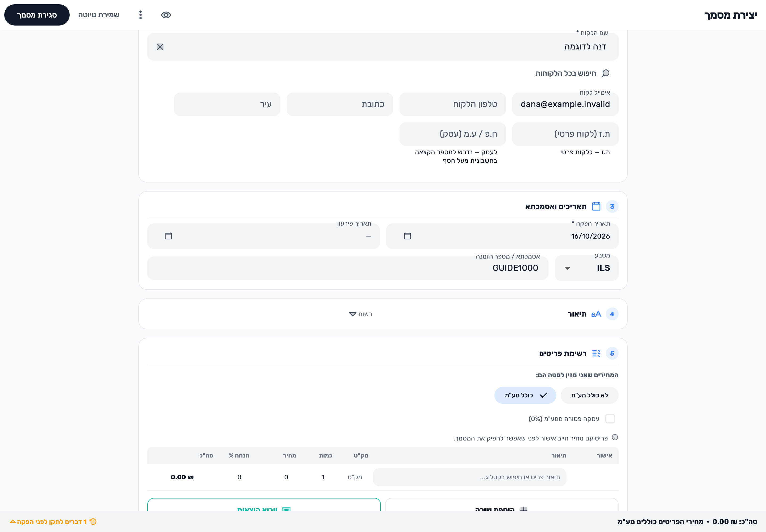Viewport: 766px width, 532px height.
Task: Clear the customer name with the X icon
Action: click(x=160, y=47)
